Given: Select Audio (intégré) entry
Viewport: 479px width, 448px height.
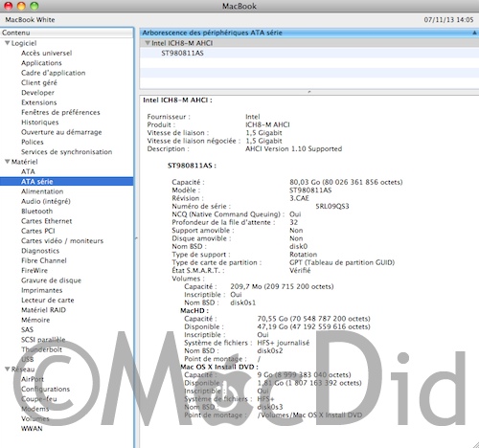Looking at the screenshot, I should [46, 201].
